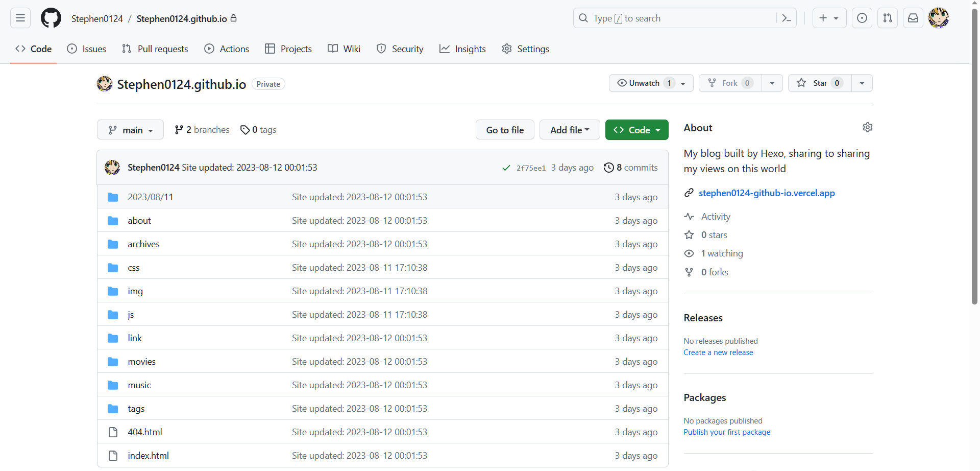
Task: Open the 1 watching link
Action: click(714, 253)
